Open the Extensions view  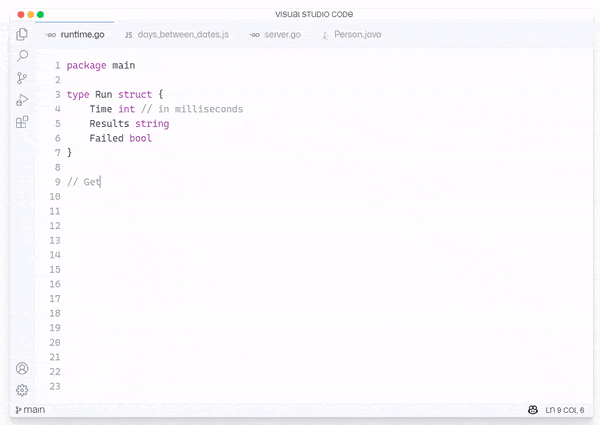point(22,122)
